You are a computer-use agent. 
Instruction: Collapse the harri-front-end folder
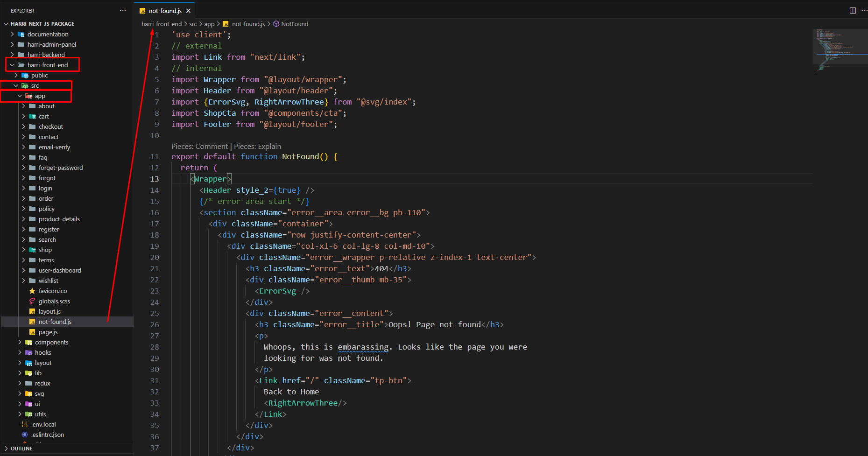click(x=13, y=65)
